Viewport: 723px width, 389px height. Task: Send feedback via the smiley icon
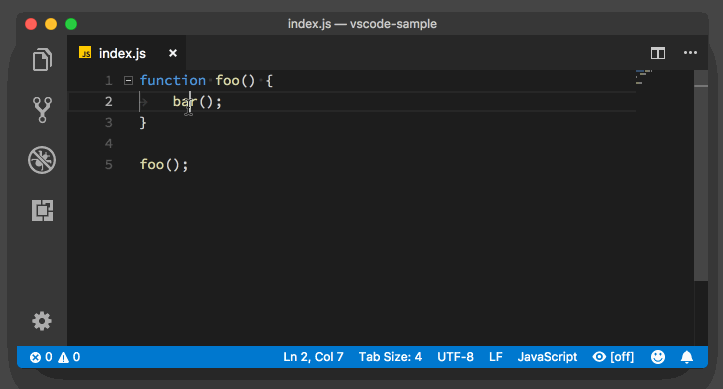(658, 357)
